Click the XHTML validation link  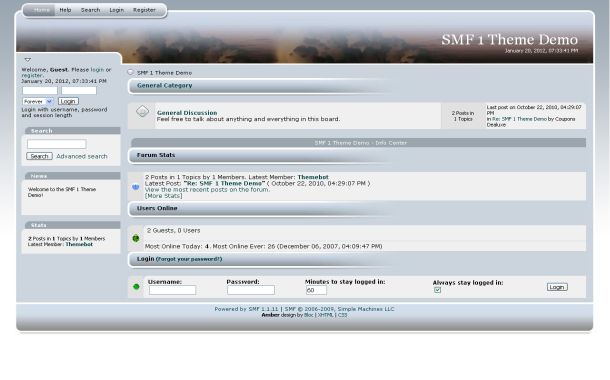[325, 315]
